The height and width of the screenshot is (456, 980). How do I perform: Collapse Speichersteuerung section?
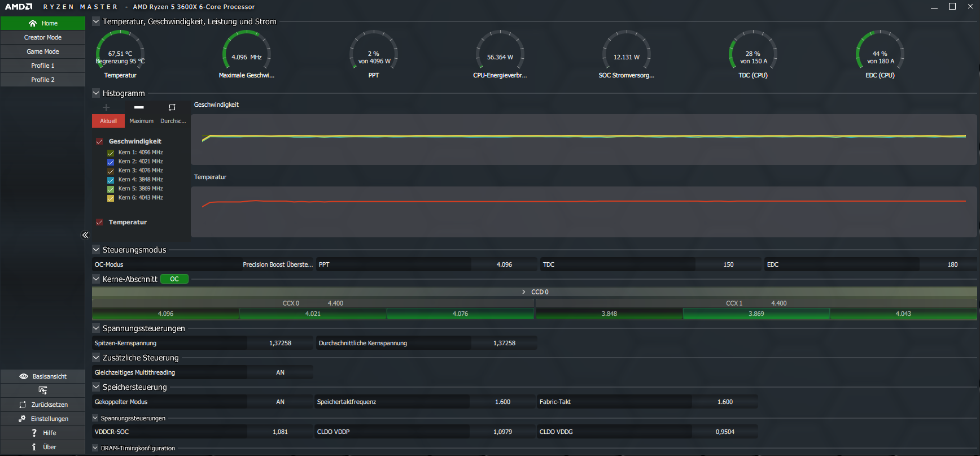(96, 387)
